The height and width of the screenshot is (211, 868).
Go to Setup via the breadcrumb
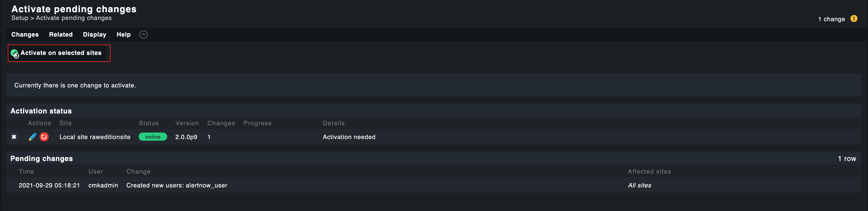(x=20, y=18)
